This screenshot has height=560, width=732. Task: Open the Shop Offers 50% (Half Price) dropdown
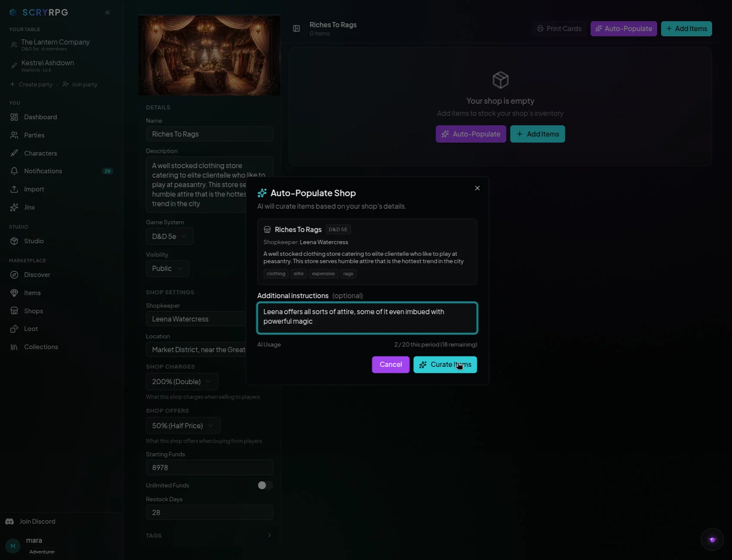click(183, 426)
